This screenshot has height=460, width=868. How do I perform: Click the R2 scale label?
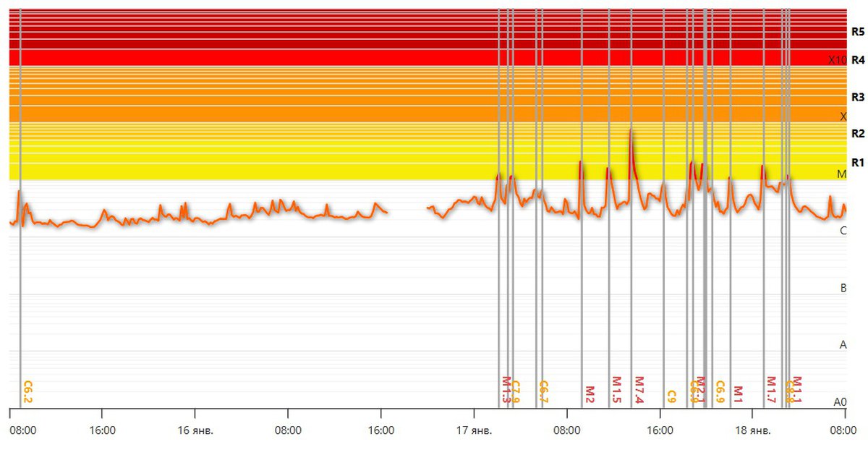coord(858,133)
